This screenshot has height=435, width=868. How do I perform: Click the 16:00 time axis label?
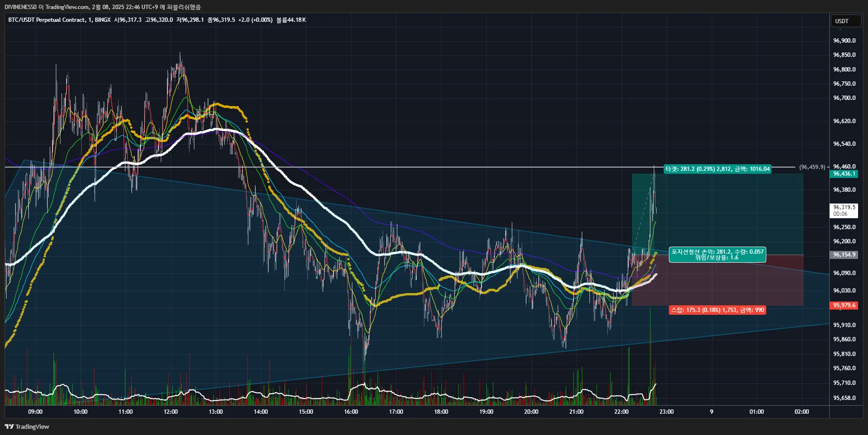click(x=351, y=412)
